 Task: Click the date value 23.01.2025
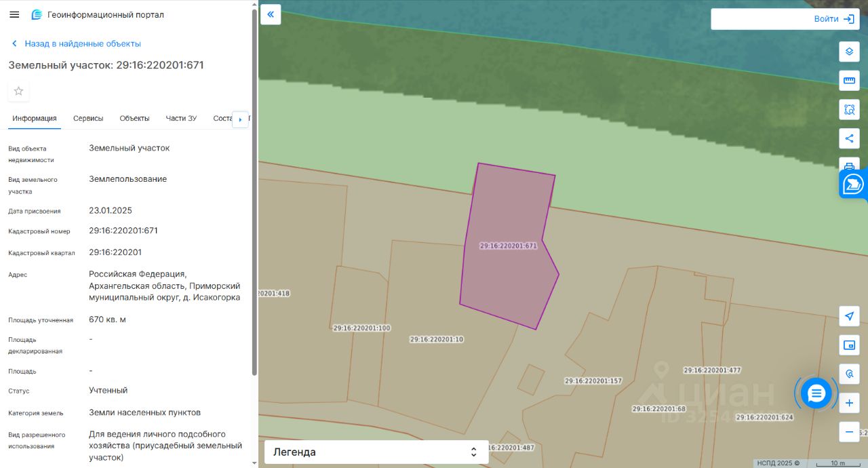111,210
